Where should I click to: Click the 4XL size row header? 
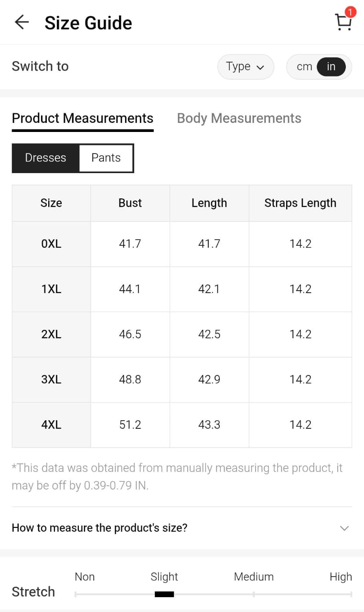tap(51, 425)
